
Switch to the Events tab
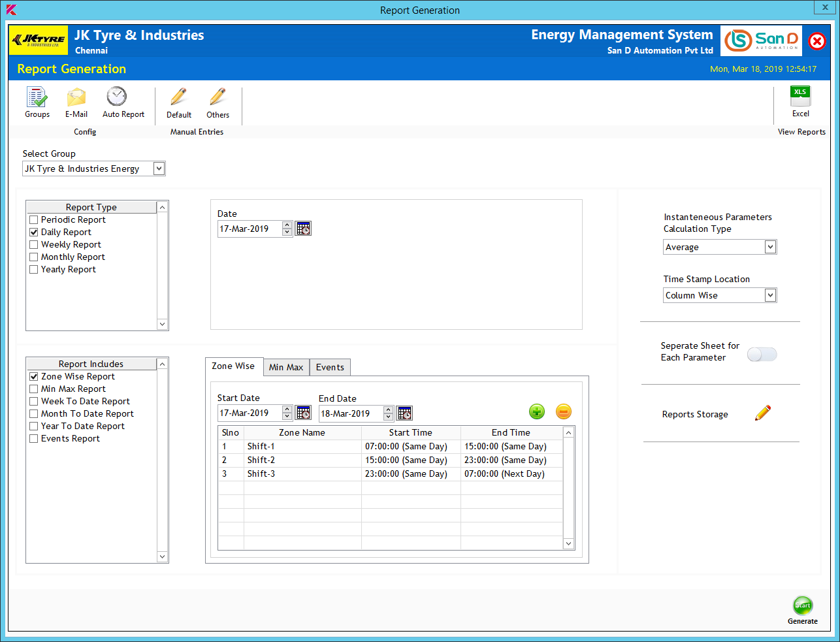330,368
